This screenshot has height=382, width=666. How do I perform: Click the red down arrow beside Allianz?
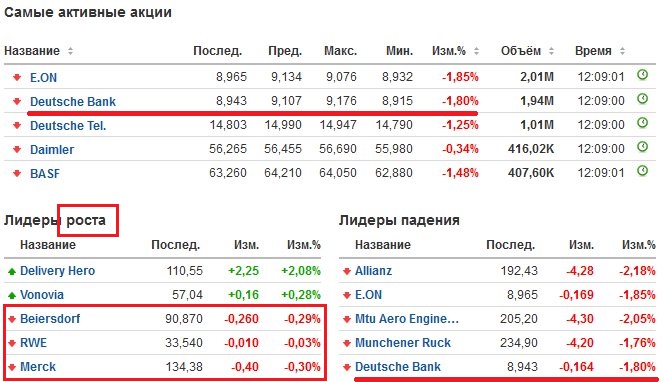[x=347, y=271]
